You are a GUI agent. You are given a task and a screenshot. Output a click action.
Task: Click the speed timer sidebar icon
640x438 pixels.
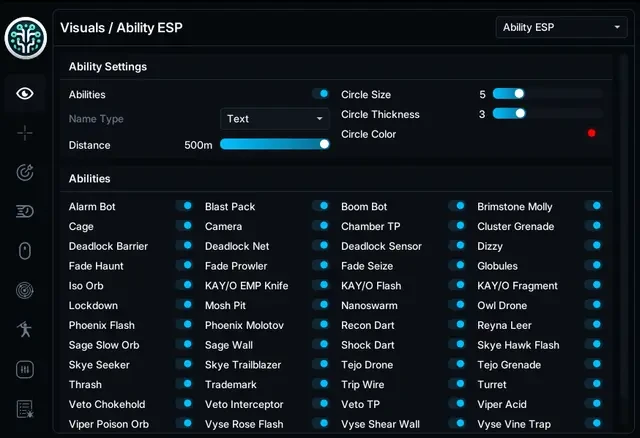coord(25,211)
